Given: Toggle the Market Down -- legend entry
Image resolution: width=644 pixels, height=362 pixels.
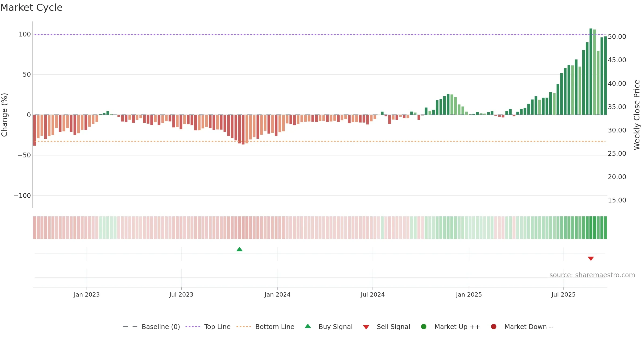Looking at the screenshot, I should click(522, 327).
